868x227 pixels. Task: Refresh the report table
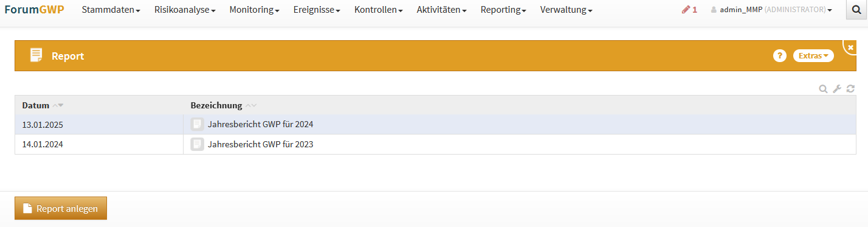pos(851,89)
